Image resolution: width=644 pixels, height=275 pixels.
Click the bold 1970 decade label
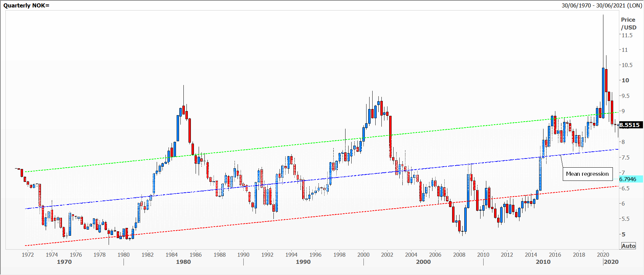[64, 262]
